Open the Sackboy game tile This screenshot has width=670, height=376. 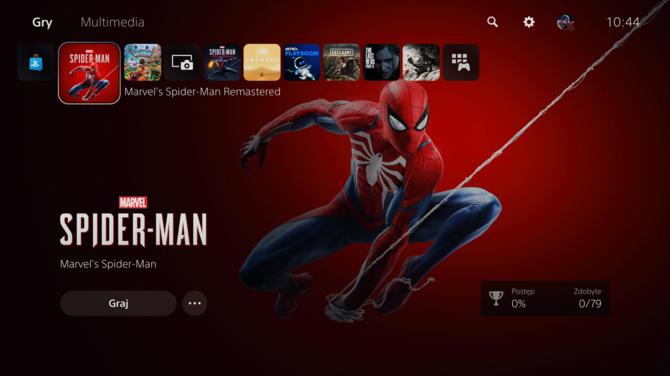(143, 62)
